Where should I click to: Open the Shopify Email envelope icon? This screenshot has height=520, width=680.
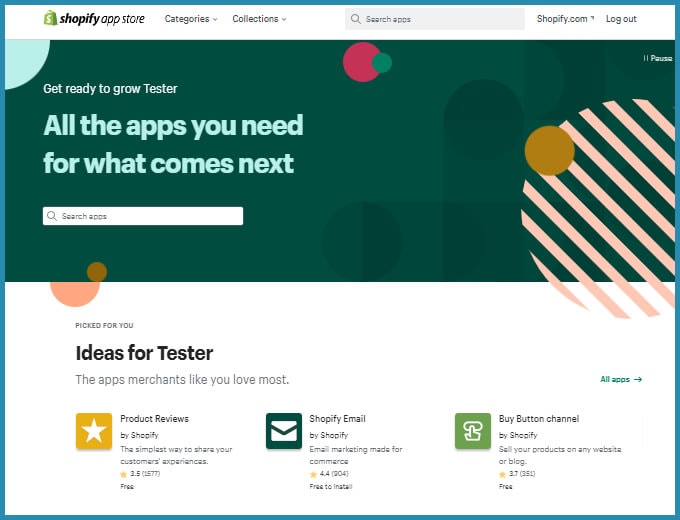[283, 431]
